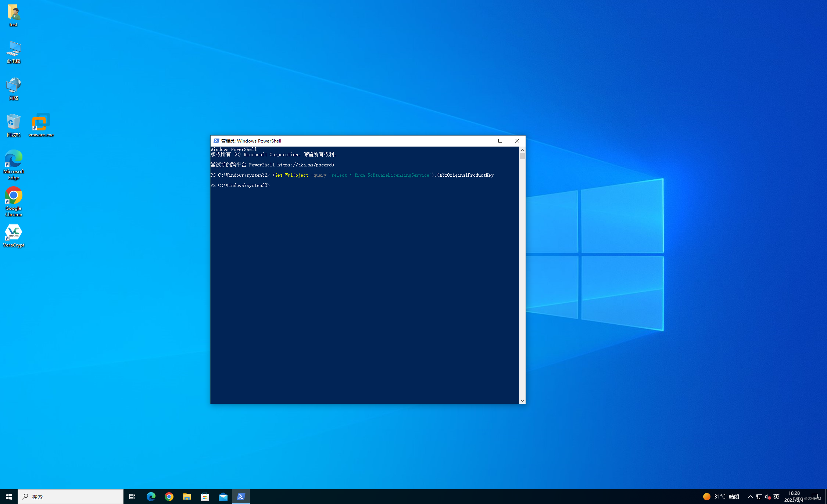Select the 此电脑 desktop icon

point(14,52)
